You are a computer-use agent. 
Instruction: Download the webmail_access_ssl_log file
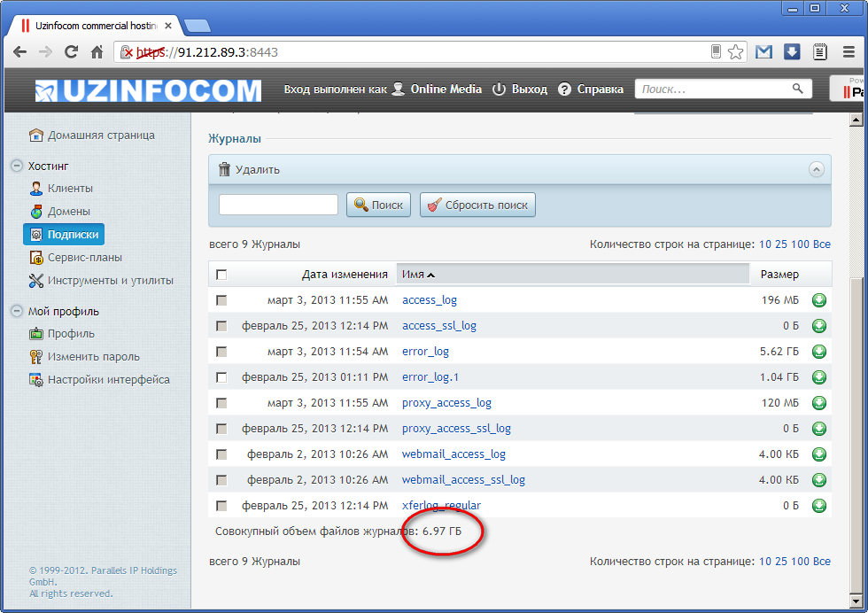818,479
